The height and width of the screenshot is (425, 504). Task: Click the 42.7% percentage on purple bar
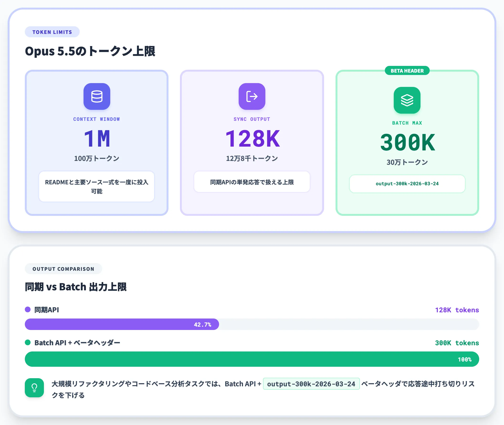tap(203, 324)
